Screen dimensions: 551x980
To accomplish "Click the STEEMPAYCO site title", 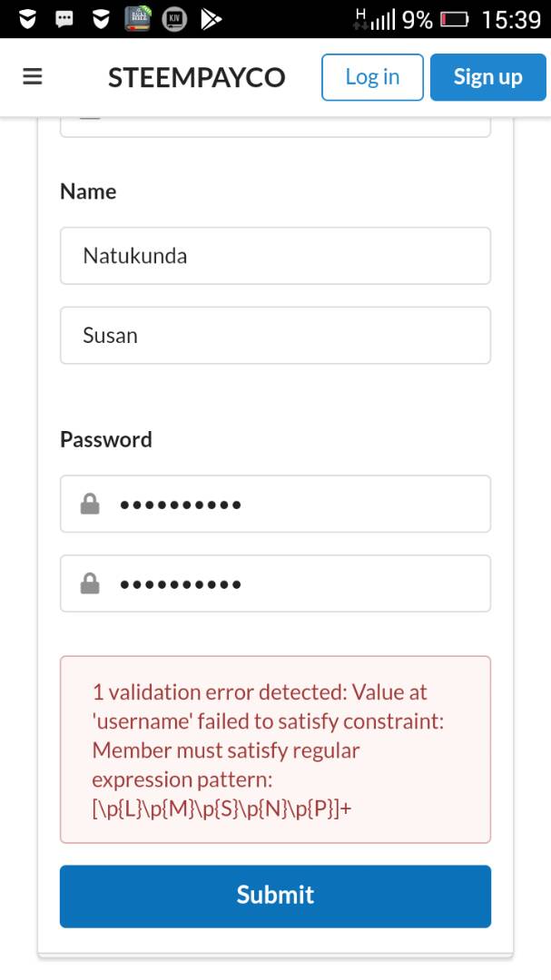I will 196,78.
